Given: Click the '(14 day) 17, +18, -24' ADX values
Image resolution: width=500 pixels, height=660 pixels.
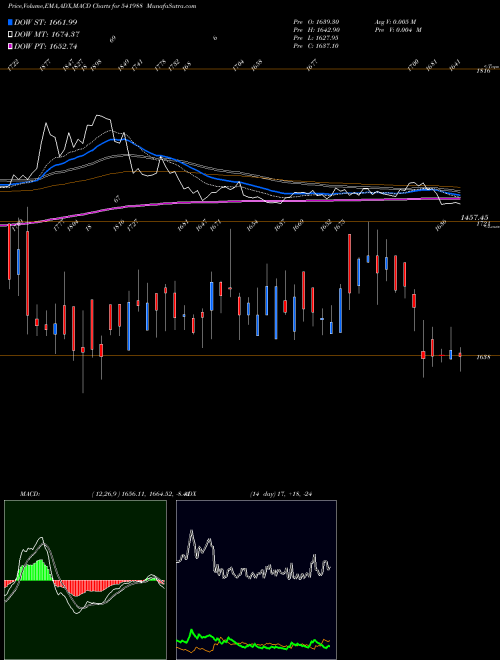Looking at the screenshot, I should (281, 494).
